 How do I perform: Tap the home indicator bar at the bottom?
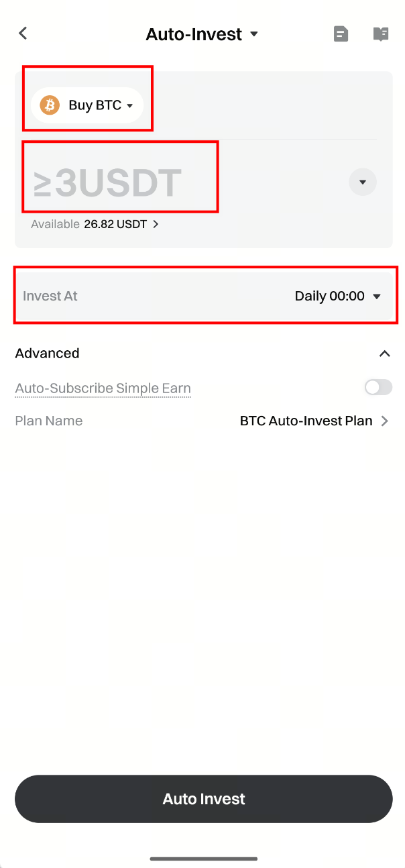pos(203,858)
